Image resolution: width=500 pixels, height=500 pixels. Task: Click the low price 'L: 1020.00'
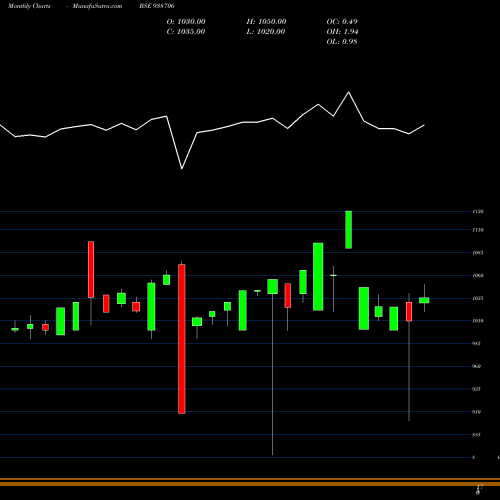(266, 32)
